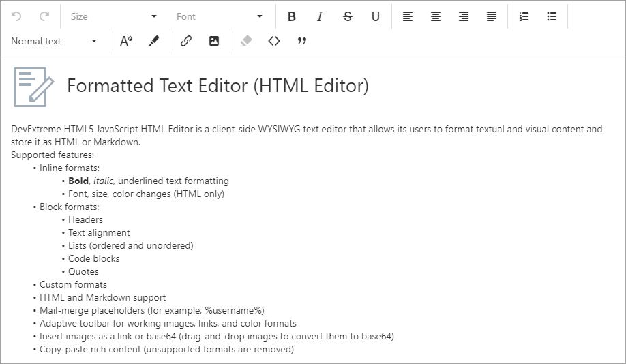Click the struck-through word 'underlined'
This screenshot has width=626, height=364.
140,181
